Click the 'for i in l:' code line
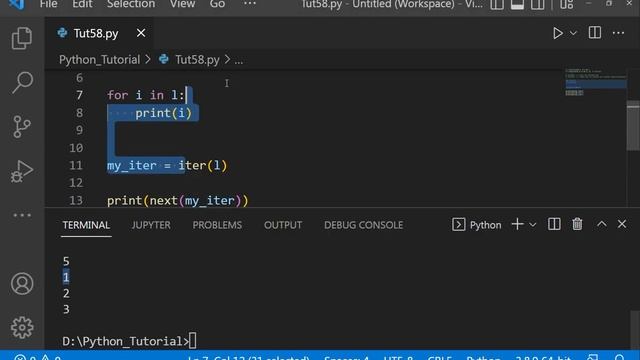Image resolution: width=640 pixels, height=360 pixels. click(x=146, y=96)
